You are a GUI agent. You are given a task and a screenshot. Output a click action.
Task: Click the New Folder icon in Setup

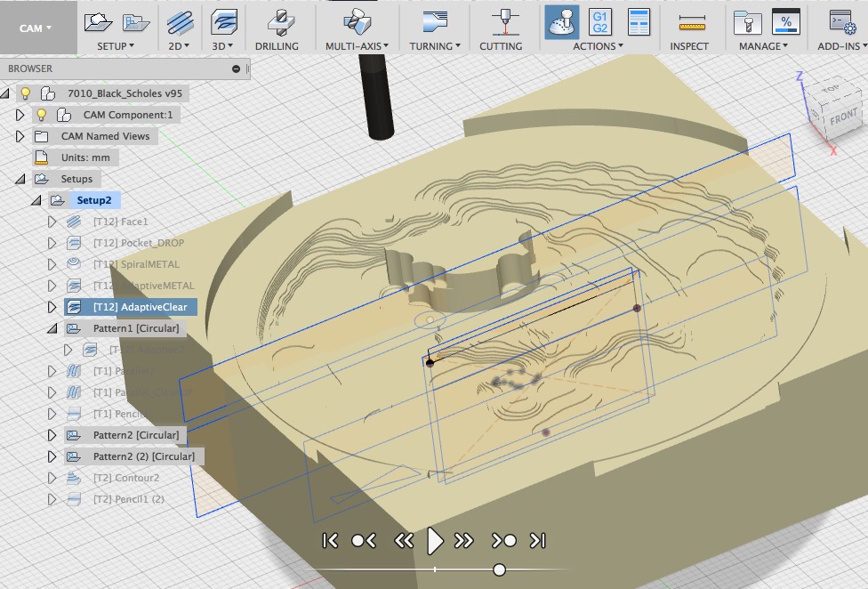(x=135, y=22)
